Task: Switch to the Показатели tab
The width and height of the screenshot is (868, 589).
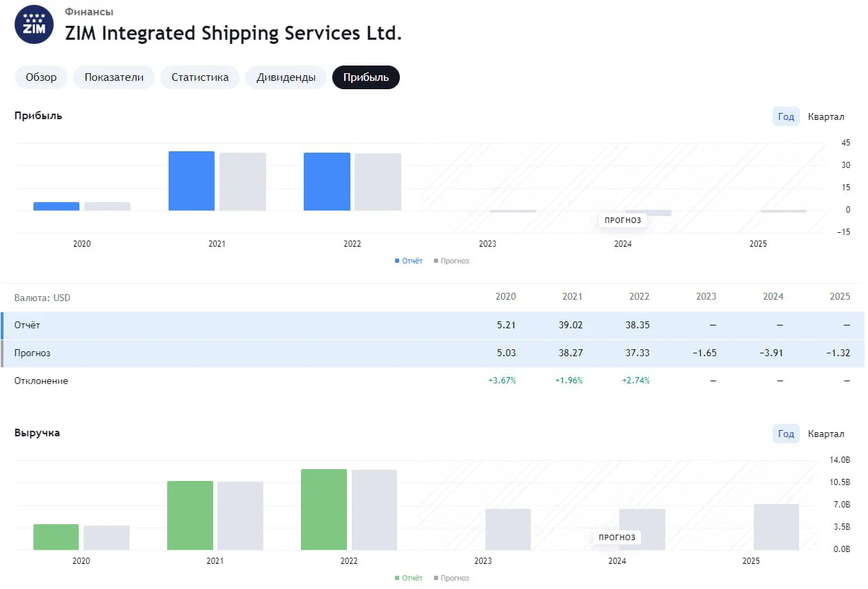Action: 114,77
